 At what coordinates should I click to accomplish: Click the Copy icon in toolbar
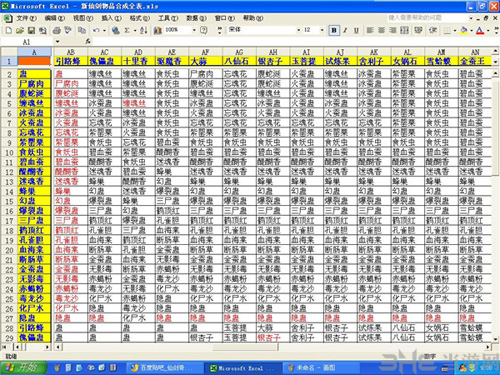click(x=82, y=30)
